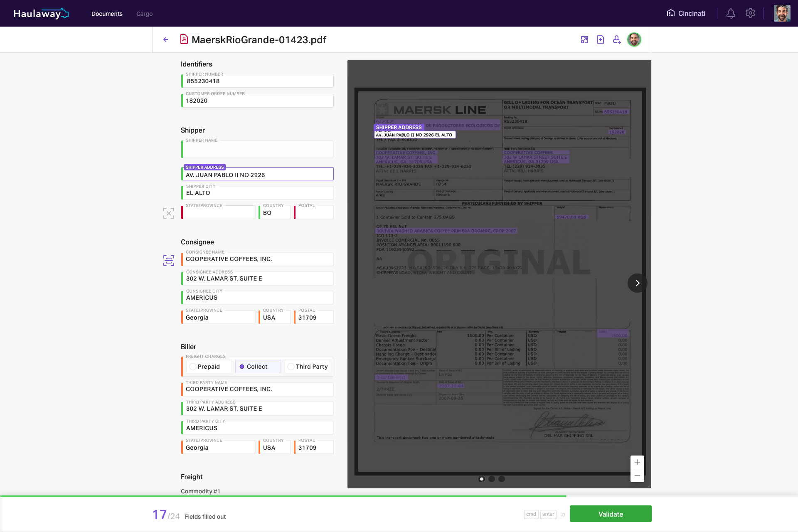Viewport: 798px width, 532px height.
Task: Edit the Third Party Name field
Action: [x=258, y=389]
